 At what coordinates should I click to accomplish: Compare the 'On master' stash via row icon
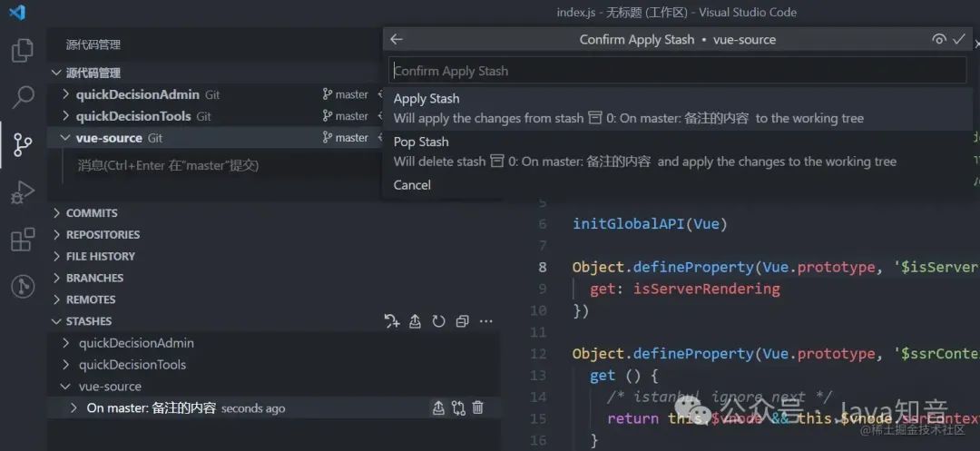click(x=459, y=408)
